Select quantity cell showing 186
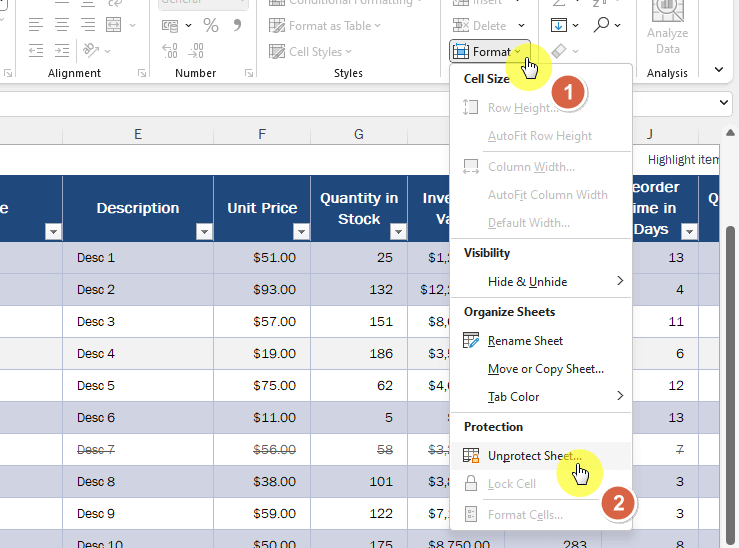The image size is (739, 548). 359,354
